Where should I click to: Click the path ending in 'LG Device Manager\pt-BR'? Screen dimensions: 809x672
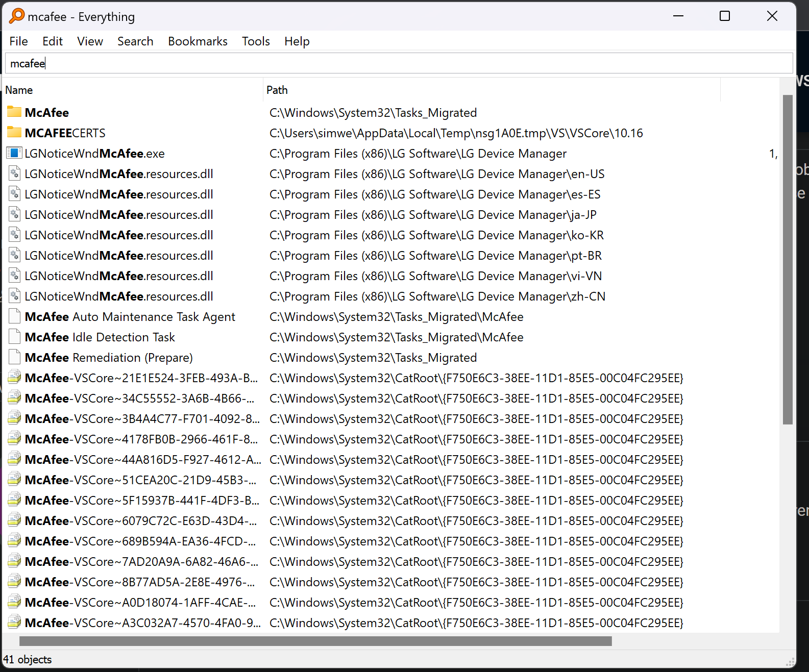pos(436,255)
